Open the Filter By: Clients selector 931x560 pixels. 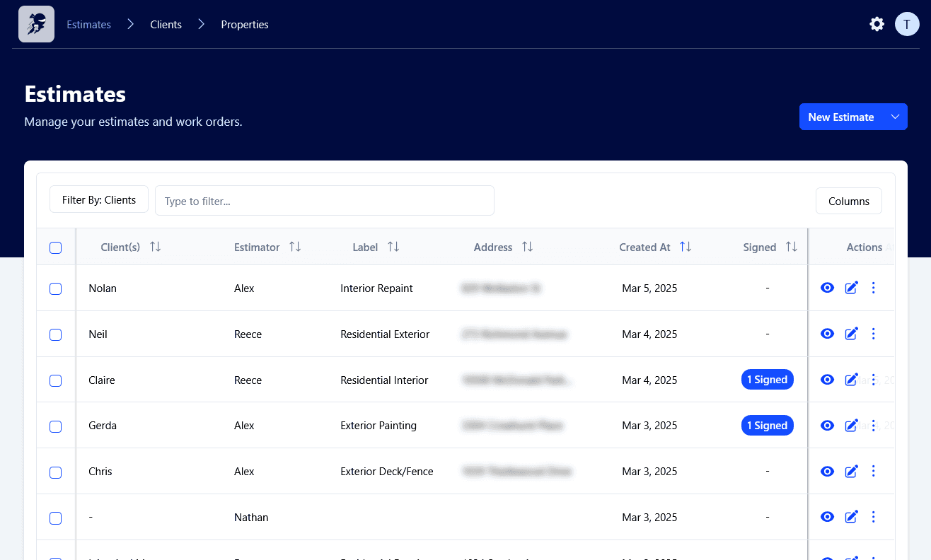click(x=99, y=200)
